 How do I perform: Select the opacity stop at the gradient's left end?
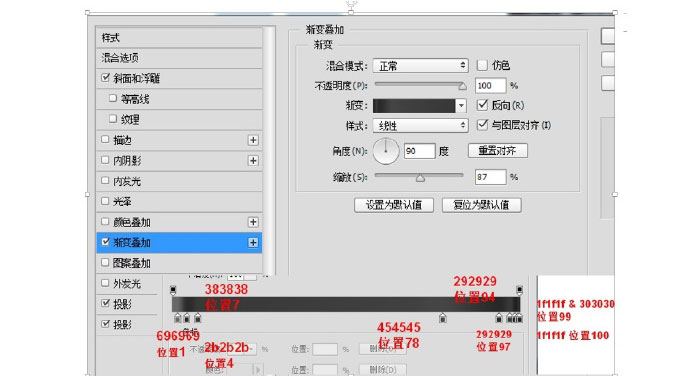[173, 290]
